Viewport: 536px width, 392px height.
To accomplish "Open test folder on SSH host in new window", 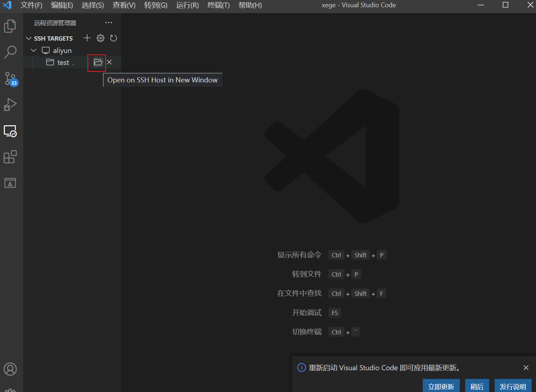I will point(98,62).
